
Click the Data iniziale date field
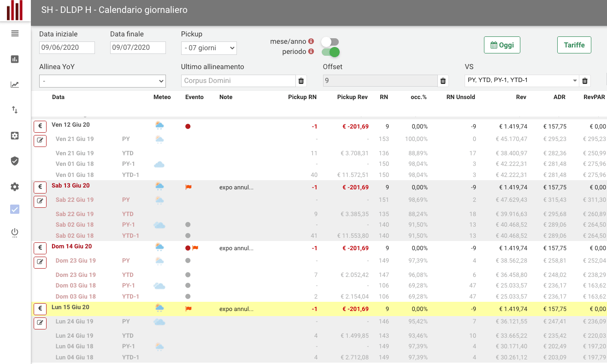pyautogui.click(x=67, y=47)
